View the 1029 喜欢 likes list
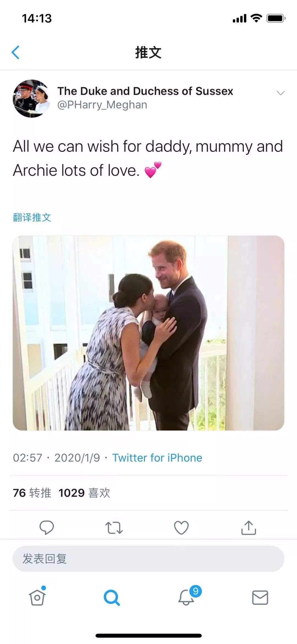The image size is (297, 644). [84, 493]
